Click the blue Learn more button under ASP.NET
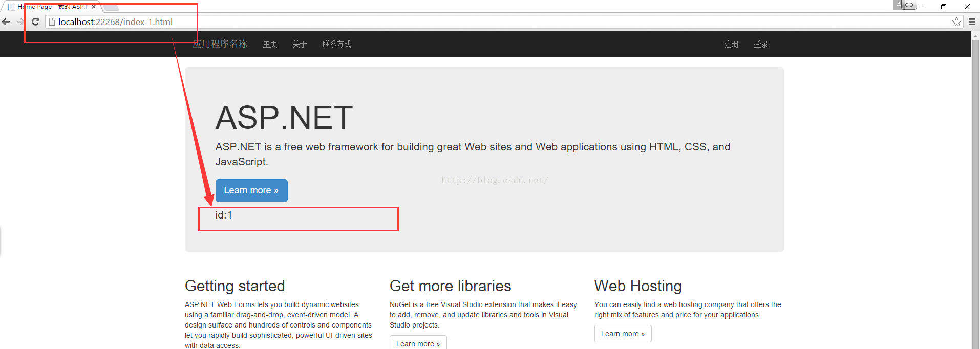The height and width of the screenshot is (349, 980). pos(251,190)
